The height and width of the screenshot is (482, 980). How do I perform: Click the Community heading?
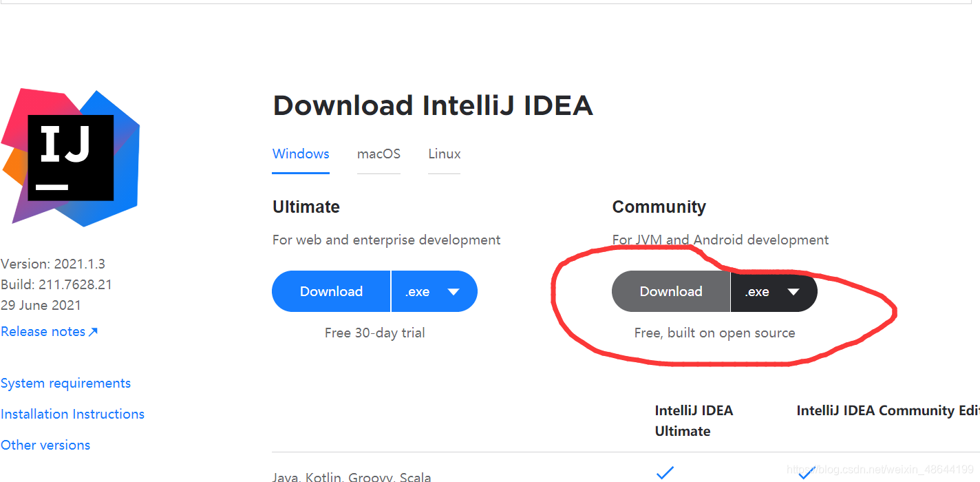(659, 207)
